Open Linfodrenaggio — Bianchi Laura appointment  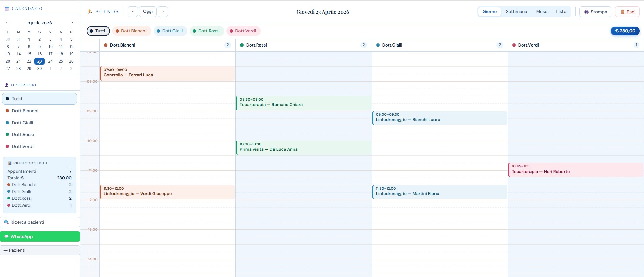point(440,118)
